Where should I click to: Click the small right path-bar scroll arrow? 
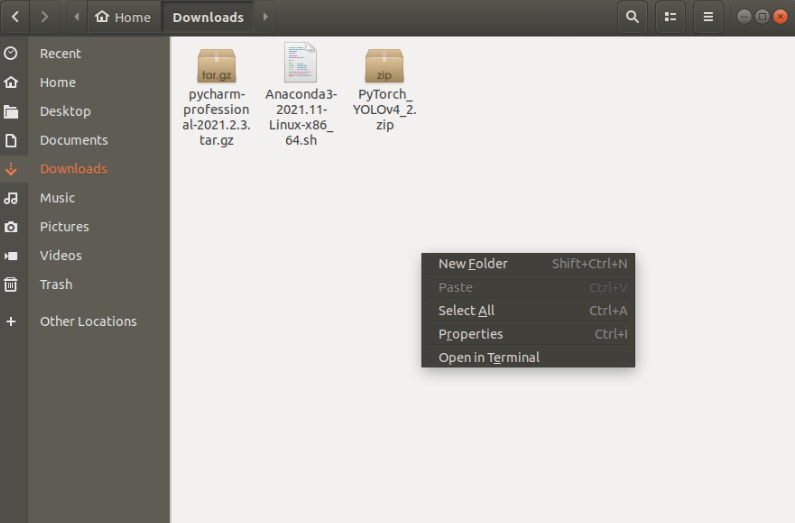click(265, 17)
